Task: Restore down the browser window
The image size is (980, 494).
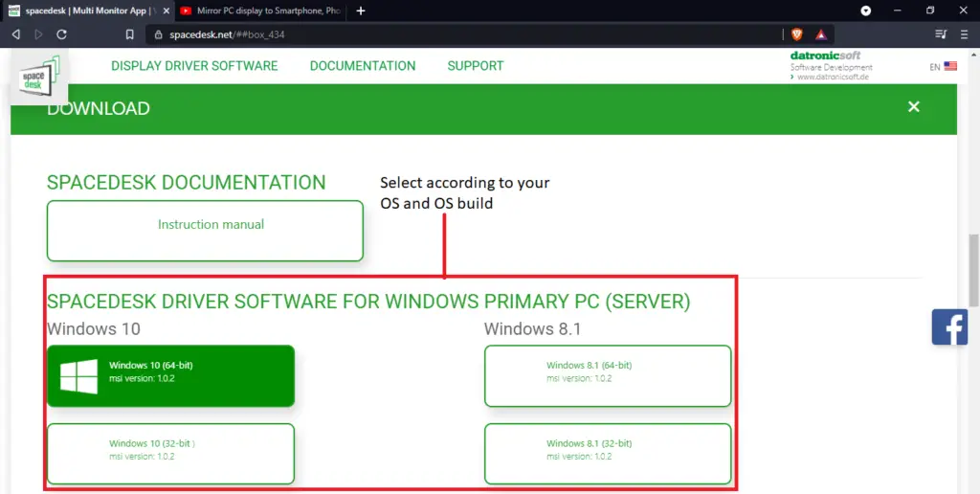Action: [x=930, y=11]
